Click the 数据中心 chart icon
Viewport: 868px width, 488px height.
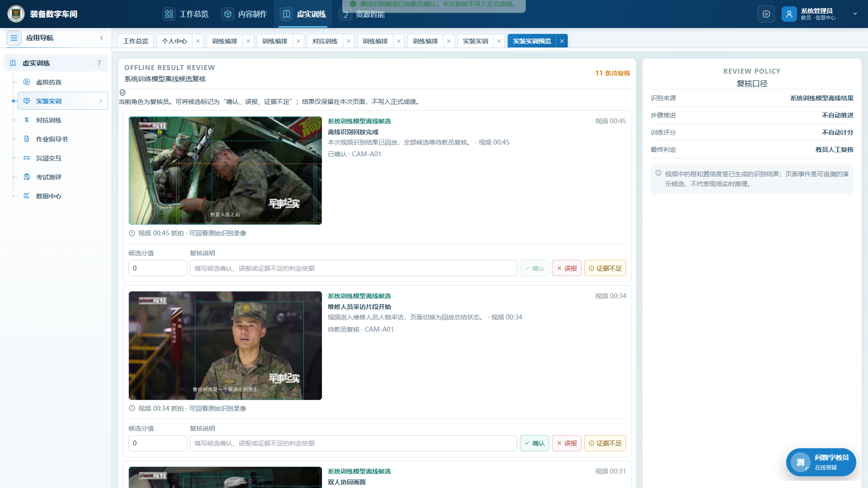27,196
